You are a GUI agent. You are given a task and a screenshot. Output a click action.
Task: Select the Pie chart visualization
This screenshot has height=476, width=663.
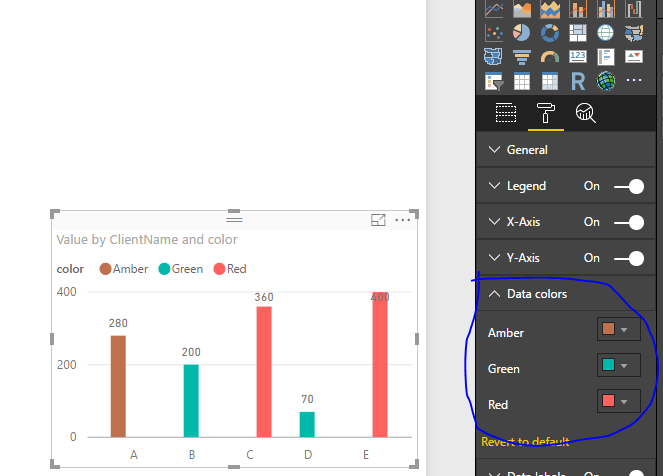tap(522, 33)
